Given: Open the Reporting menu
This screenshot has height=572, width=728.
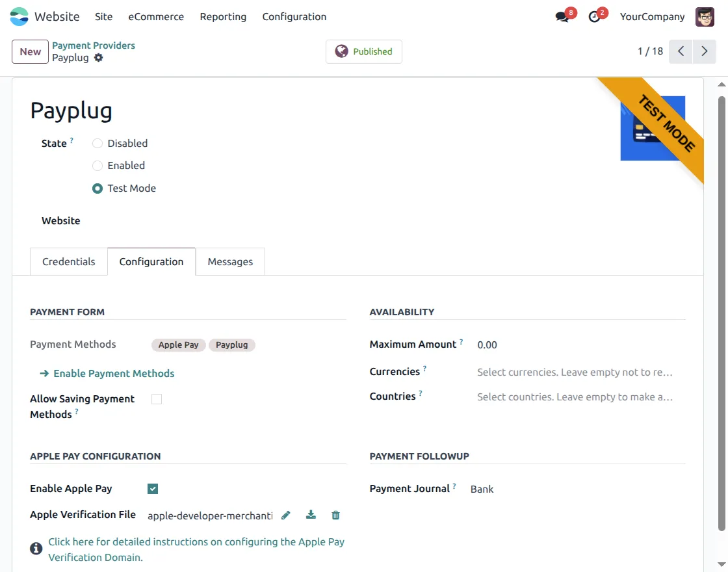Looking at the screenshot, I should (223, 17).
